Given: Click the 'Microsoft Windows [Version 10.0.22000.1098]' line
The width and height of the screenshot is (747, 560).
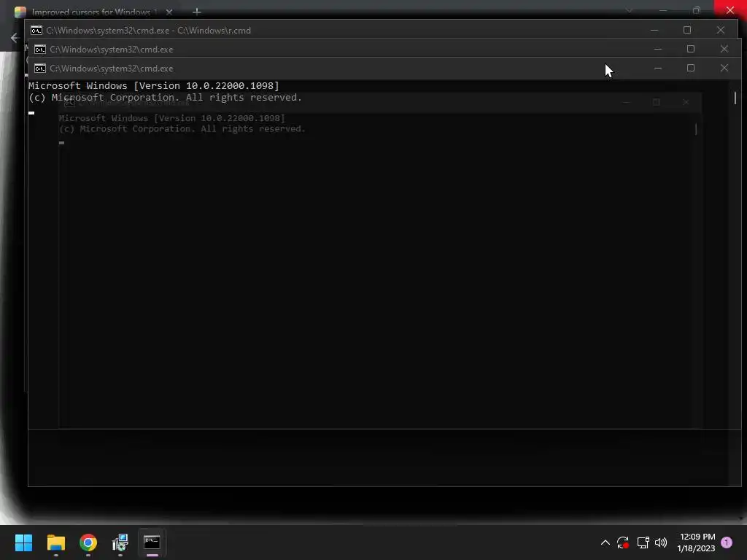Looking at the screenshot, I should [x=153, y=86].
